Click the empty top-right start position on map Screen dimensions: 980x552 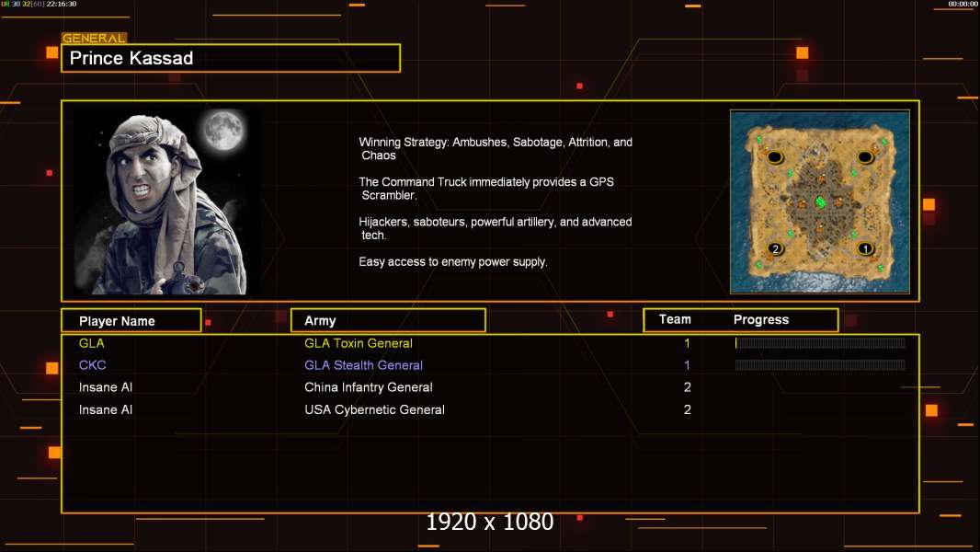click(x=865, y=157)
